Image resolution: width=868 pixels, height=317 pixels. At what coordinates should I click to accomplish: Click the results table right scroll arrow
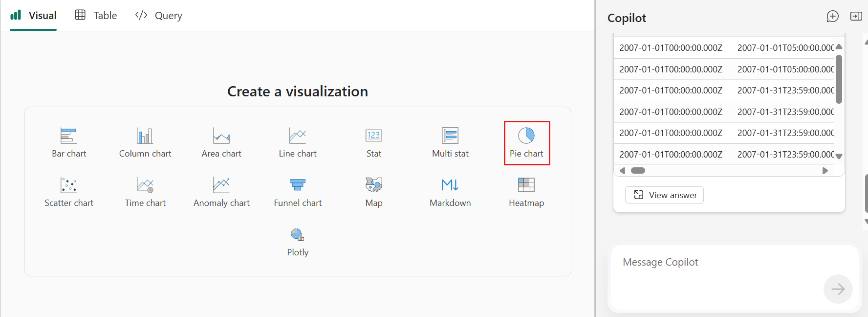pos(825,171)
